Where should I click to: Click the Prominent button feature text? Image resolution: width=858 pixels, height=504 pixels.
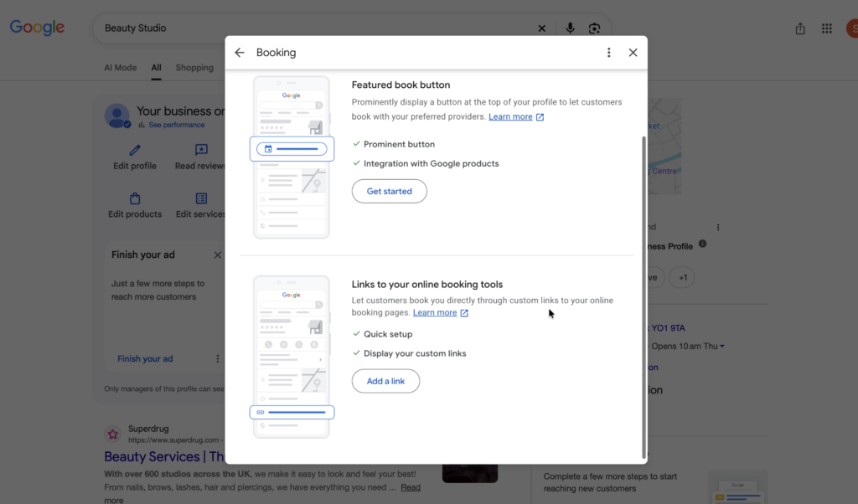pos(399,144)
